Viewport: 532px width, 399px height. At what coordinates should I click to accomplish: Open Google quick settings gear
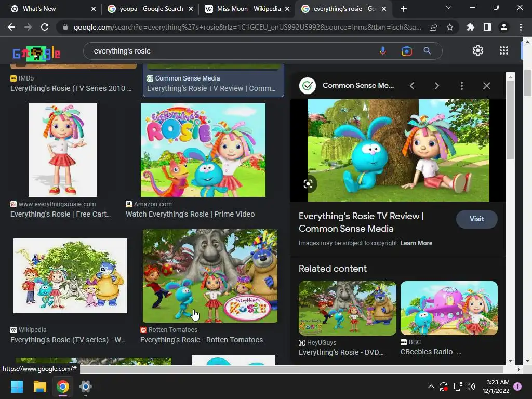pyautogui.click(x=478, y=50)
